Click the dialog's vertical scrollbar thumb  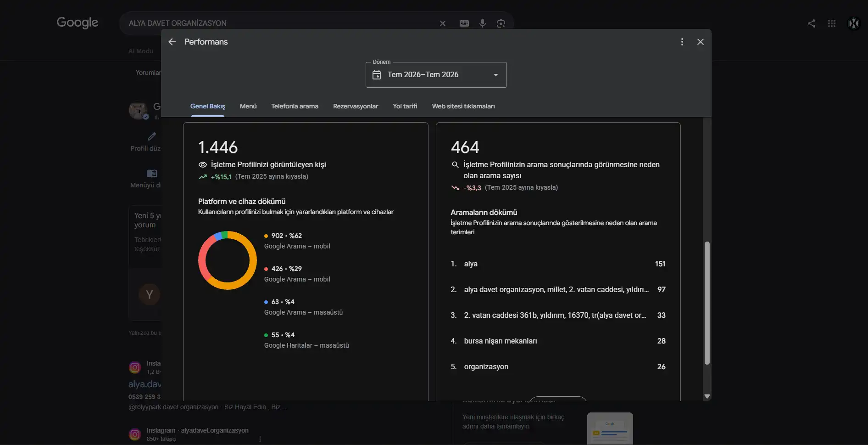707,303
